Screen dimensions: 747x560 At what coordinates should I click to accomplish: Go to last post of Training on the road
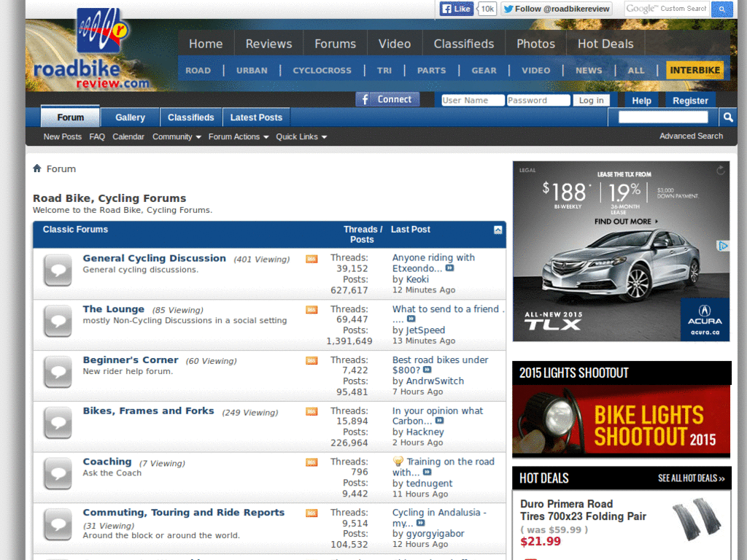pos(427,472)
